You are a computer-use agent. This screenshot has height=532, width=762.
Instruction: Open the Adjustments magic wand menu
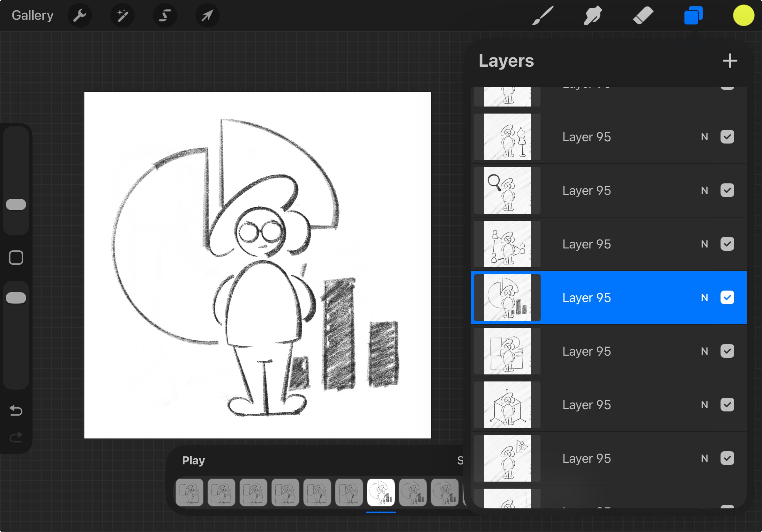point(122,15)
